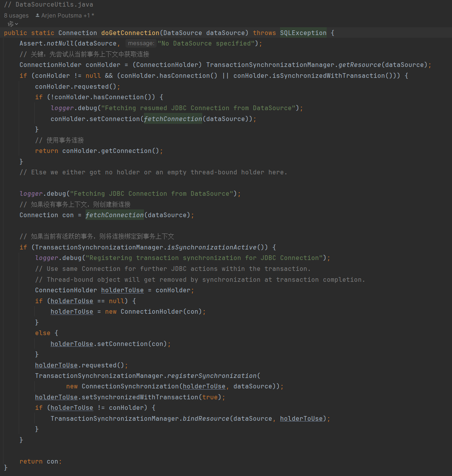Click the '// 如果没有事务上下文，则创建新连接' comment
Image resolution: width=452 pixels, height=476 pixels.
click(x=75, y=204)
